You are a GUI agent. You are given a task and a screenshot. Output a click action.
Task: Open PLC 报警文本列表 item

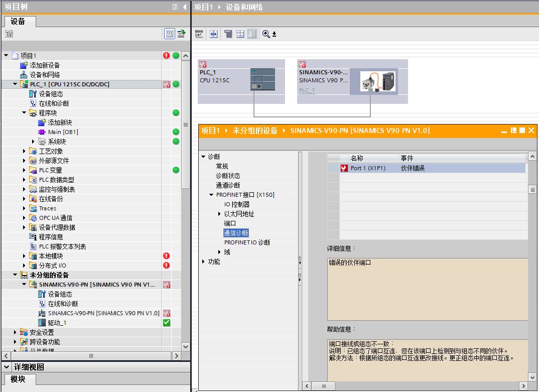[x=63, y=246]
